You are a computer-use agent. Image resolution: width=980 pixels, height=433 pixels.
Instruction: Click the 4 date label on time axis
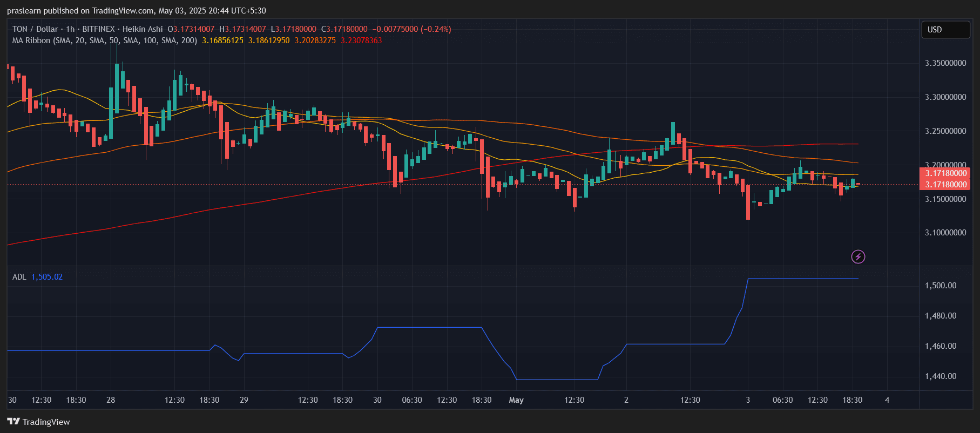point(887,400)
